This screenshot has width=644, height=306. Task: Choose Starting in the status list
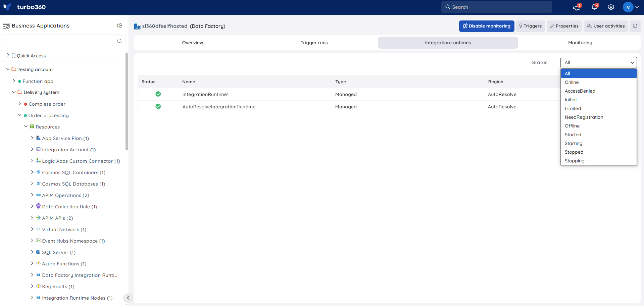point(598,143)
